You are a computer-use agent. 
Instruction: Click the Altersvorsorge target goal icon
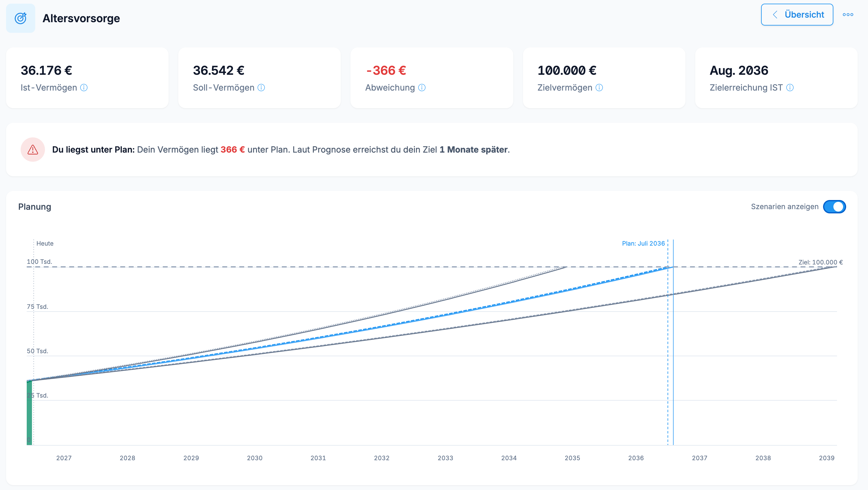(21, 18)
